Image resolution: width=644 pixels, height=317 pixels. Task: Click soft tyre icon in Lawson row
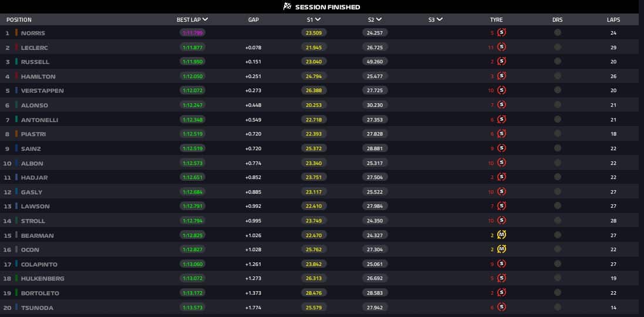501,206
